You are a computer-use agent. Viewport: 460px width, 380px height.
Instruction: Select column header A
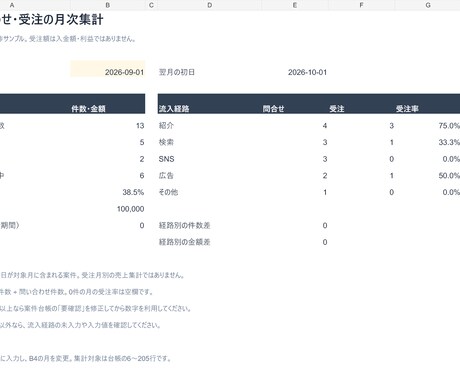coord(12,5)
